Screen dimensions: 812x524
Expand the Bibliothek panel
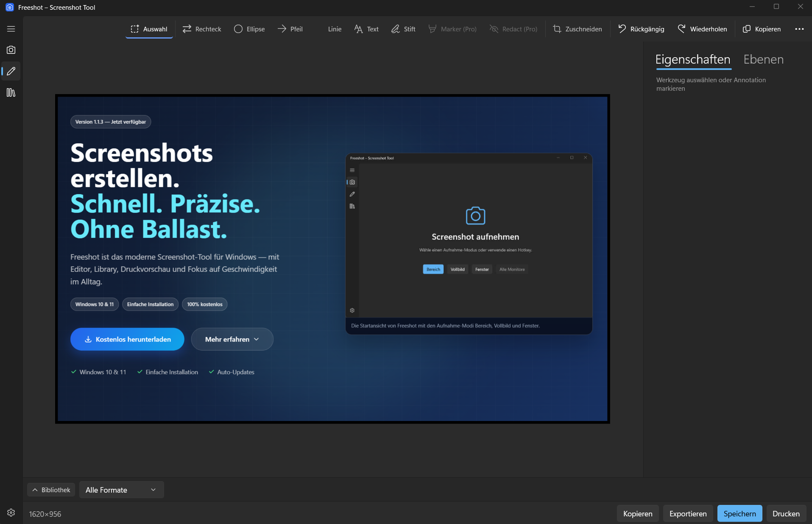tap(51, 490)
